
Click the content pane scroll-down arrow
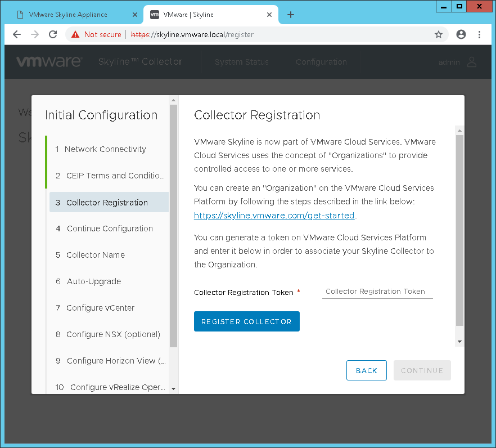tap(459, 342)
